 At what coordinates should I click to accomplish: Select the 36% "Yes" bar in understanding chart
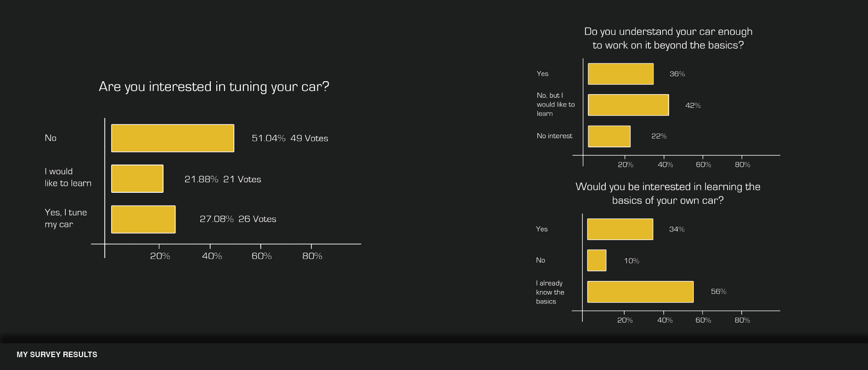point(620,74)
